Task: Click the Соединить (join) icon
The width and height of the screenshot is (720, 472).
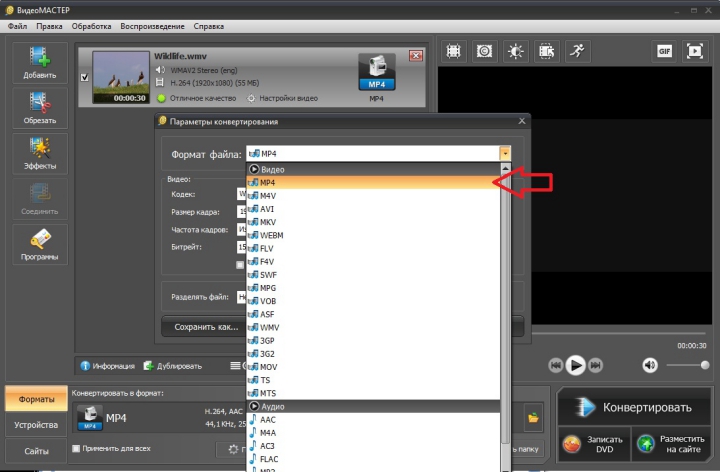Action: (40, 199)
